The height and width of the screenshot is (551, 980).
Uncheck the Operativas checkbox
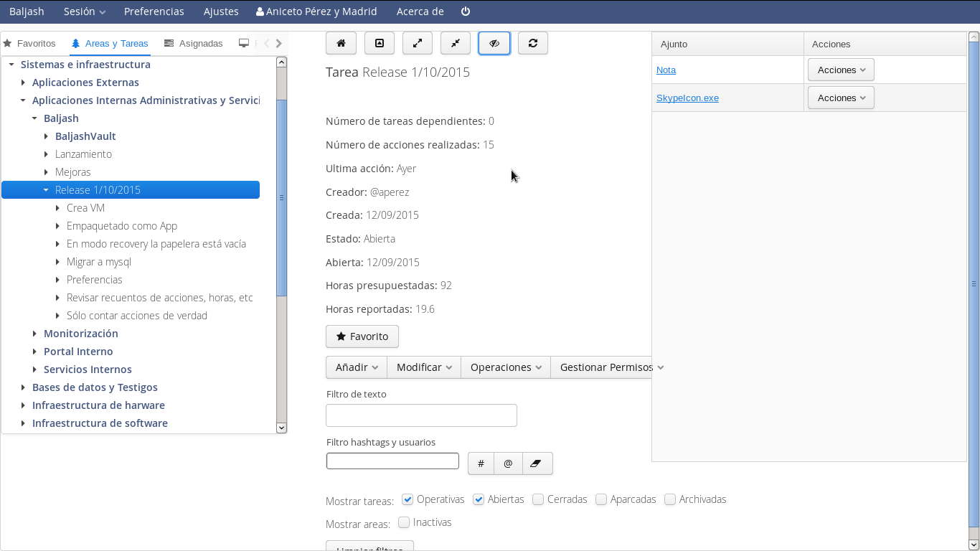coord(407,499)
